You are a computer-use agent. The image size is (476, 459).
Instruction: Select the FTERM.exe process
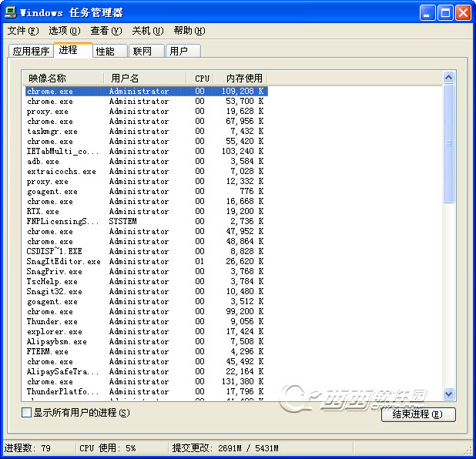pos(146,351)
